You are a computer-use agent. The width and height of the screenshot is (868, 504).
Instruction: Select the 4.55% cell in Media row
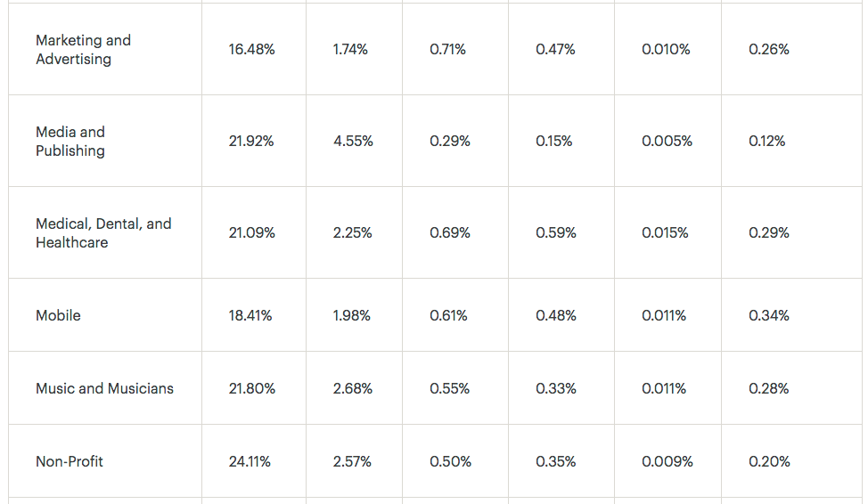coord(353,141)
